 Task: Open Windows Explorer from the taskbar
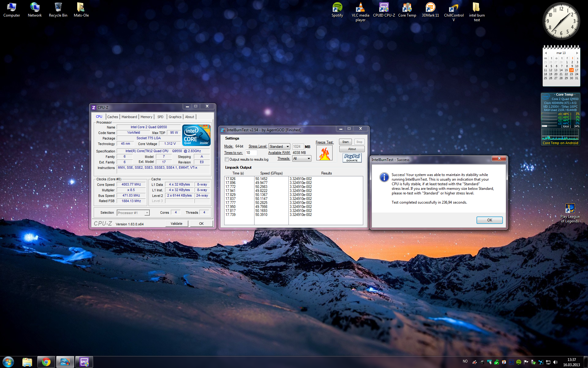27,362
